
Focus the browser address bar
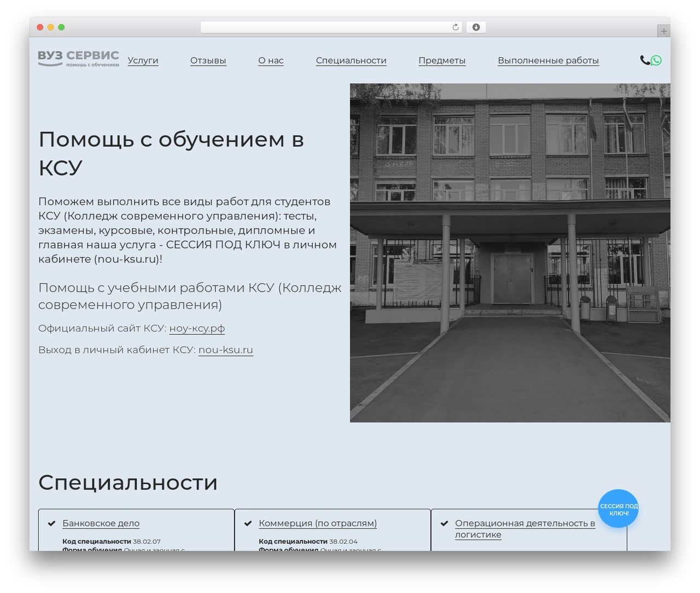[x=331, y=27]
